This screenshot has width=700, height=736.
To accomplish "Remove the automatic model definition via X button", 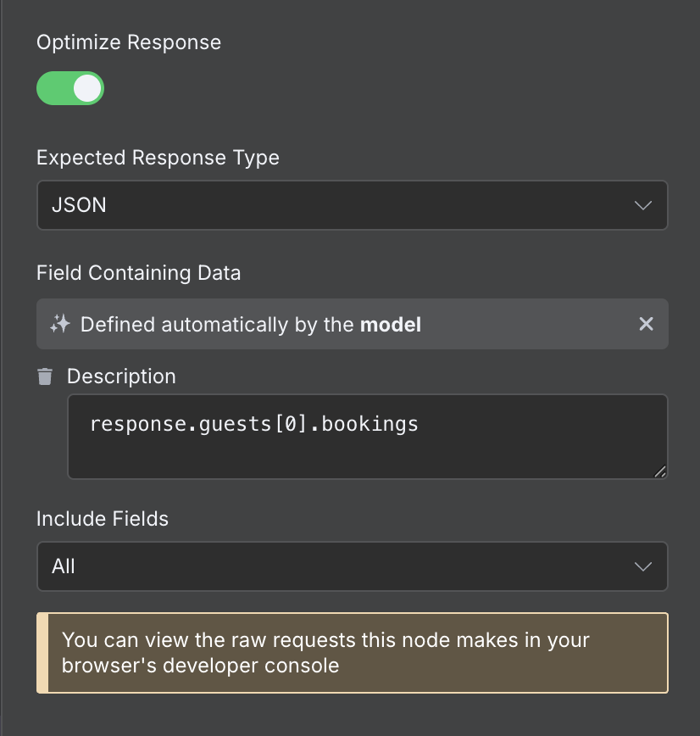I will click(646, 324).
